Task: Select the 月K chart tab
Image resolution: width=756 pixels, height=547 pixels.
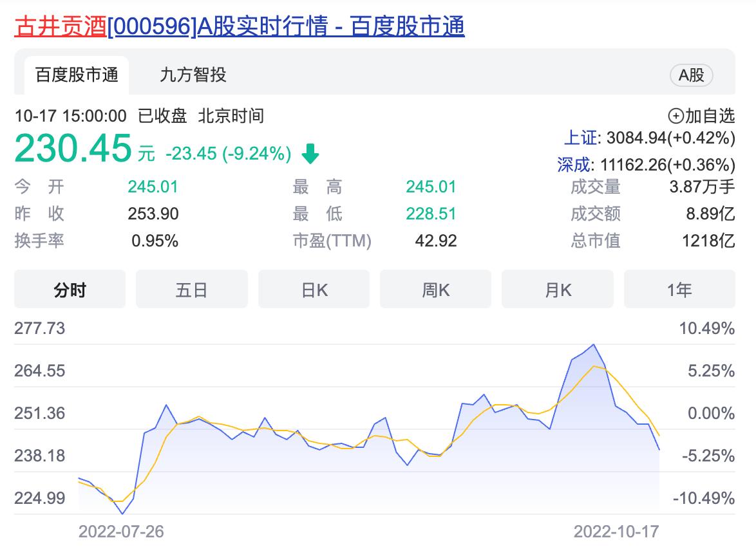Action: click(558, 290)
